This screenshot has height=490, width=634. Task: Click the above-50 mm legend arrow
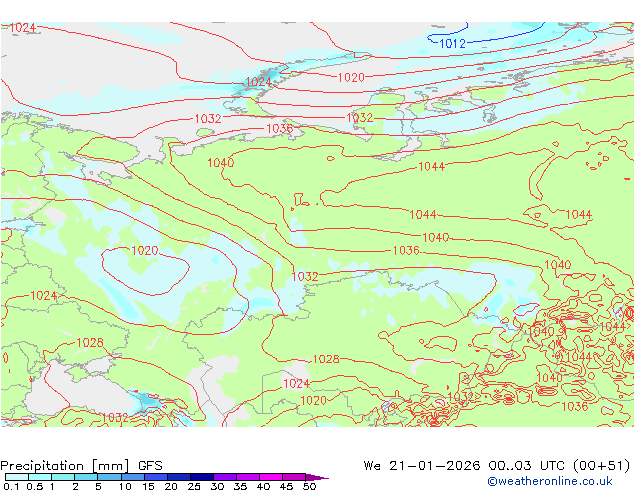pyautogui.click(x=317, y=477)
